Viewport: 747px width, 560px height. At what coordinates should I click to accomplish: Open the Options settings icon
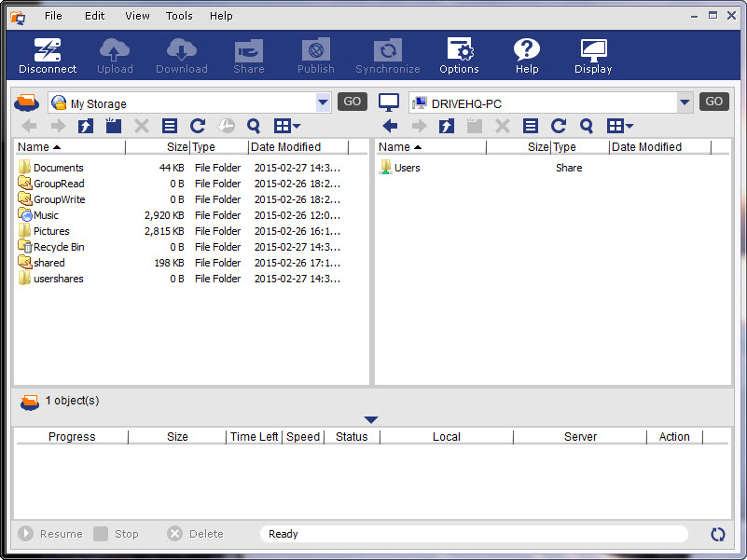click(459, 56)
